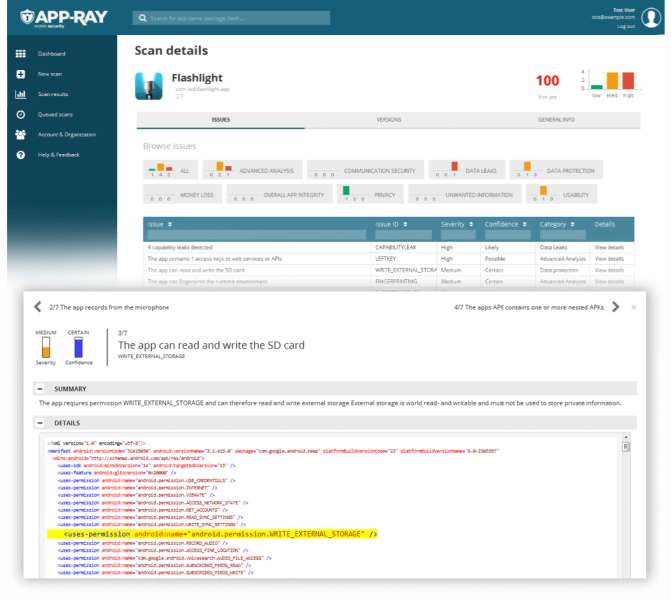This screenshot has height=600, width=671.
Task: Filter issues by DATA LEAKS
Action: [467, 169]
